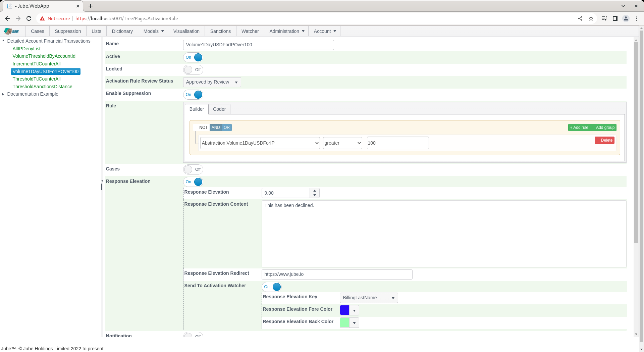Open the media control icon
Screen dimensions: 644x352
[604, 18]
